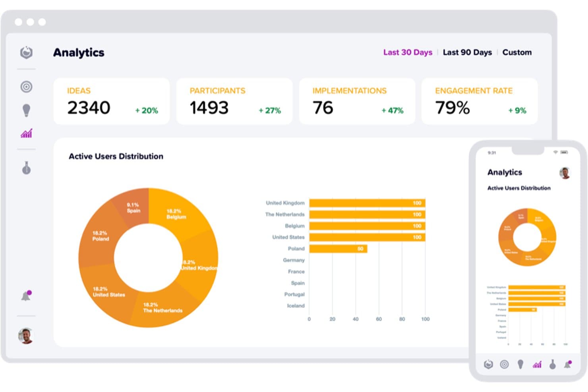Screen dimensions: 588x392
Task: Open the PARTICIPANTS 1493 stat card
Action: (234, 101)
